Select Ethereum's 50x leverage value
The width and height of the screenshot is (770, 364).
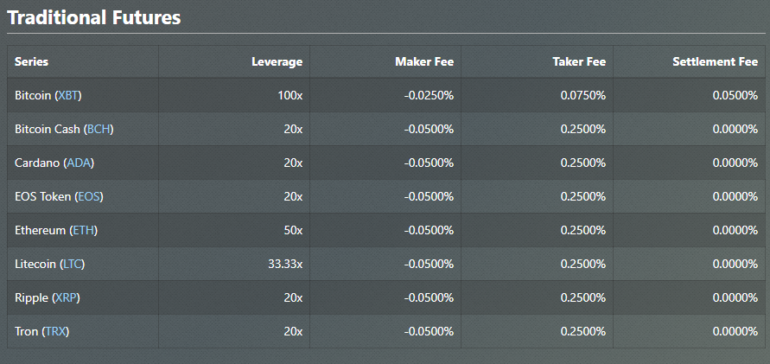pyautogui.click(x=293, y=230)
